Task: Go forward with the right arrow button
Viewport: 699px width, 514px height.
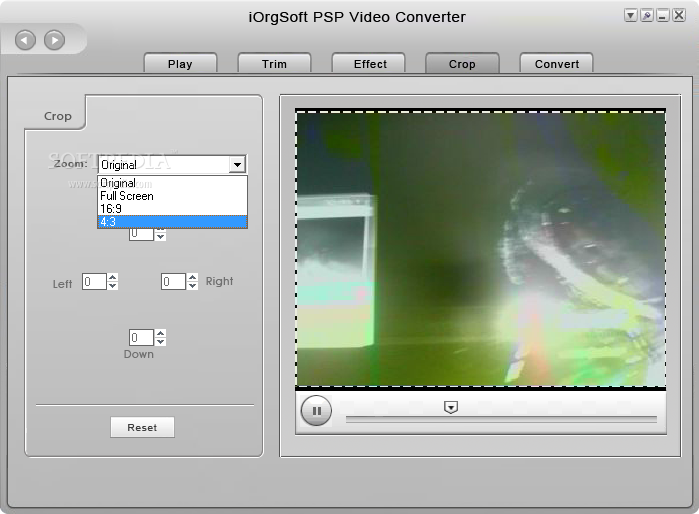Action: click(x=54, y=41)
